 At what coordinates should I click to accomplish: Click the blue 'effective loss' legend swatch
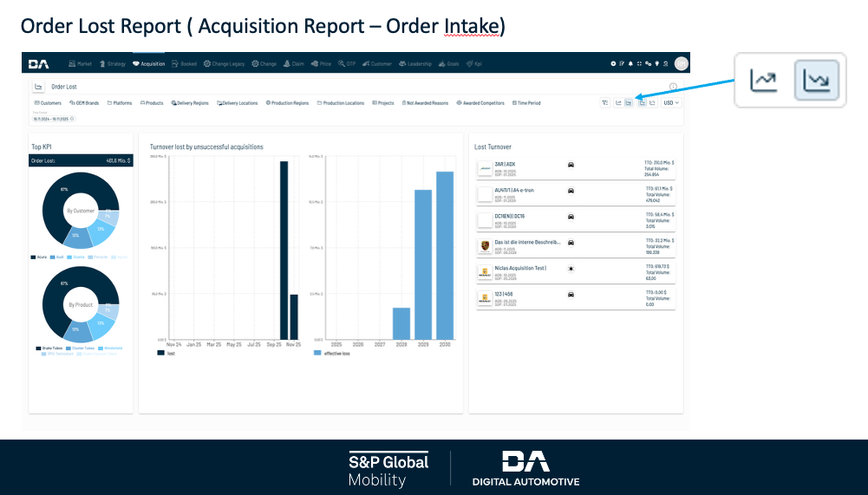(x=317, y=353)
